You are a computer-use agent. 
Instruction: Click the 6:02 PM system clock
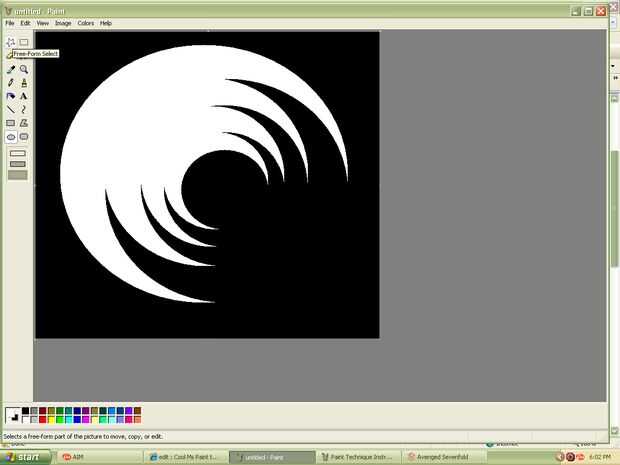tap(600, 457)
